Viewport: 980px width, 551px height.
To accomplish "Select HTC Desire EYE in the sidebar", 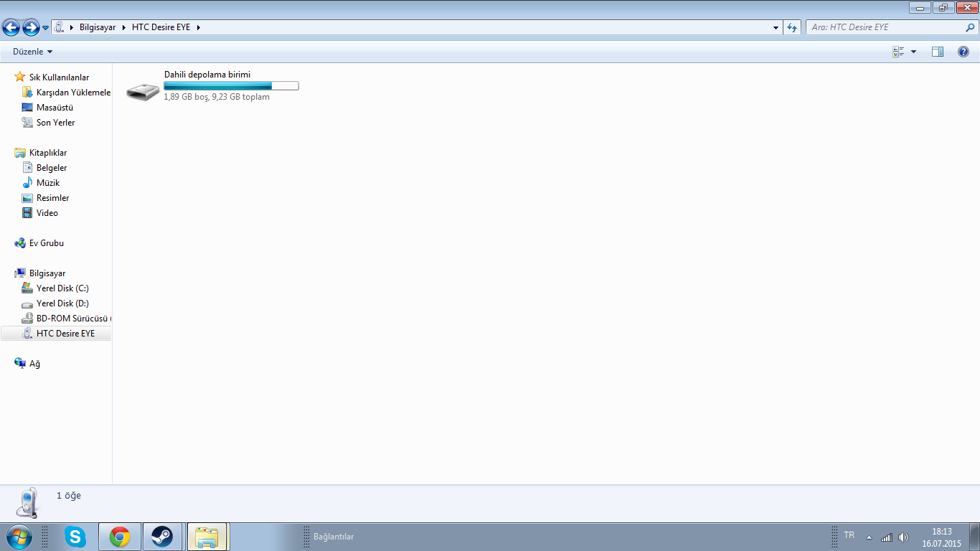I will pyautogui.click(x=65, y=334).
